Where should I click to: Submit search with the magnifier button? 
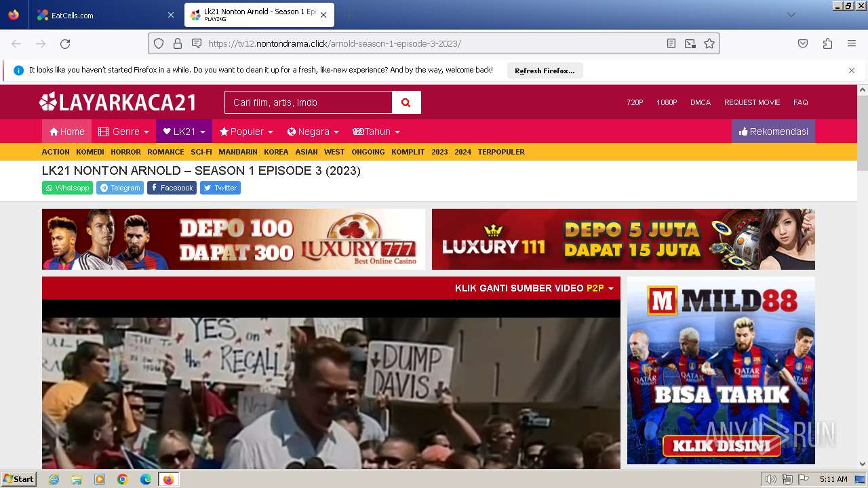pyautogui.click(x=406, y=102)
